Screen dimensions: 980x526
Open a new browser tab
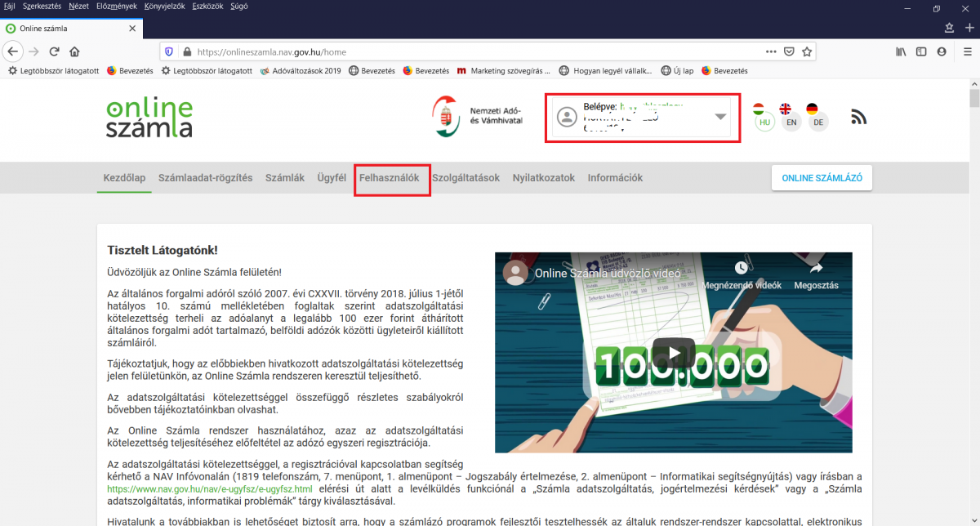coord(970,27)
